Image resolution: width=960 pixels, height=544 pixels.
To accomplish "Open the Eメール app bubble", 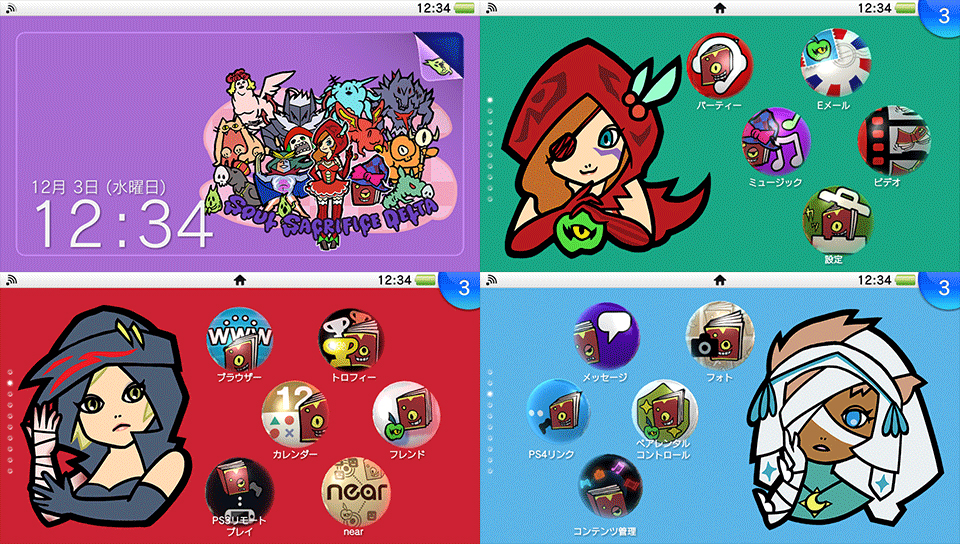I will pos(836,62).
